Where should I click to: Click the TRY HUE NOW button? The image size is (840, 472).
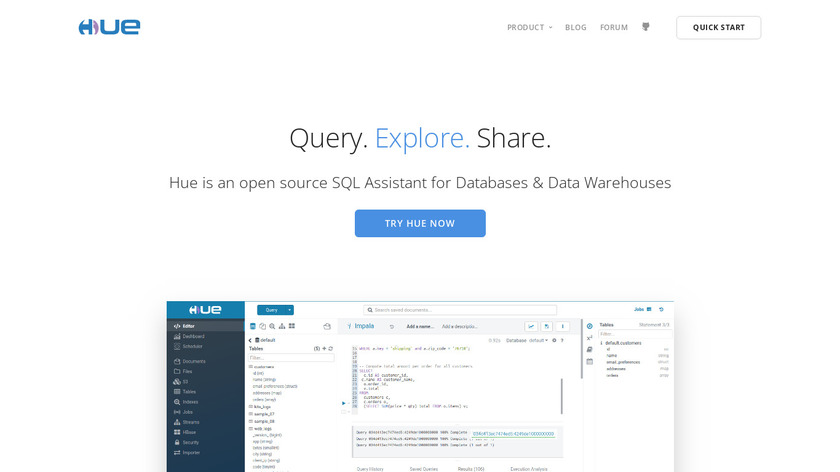420,223
